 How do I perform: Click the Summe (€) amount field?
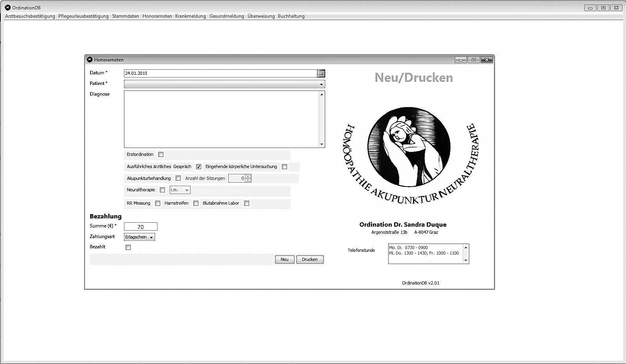click(x=141, y=227)
